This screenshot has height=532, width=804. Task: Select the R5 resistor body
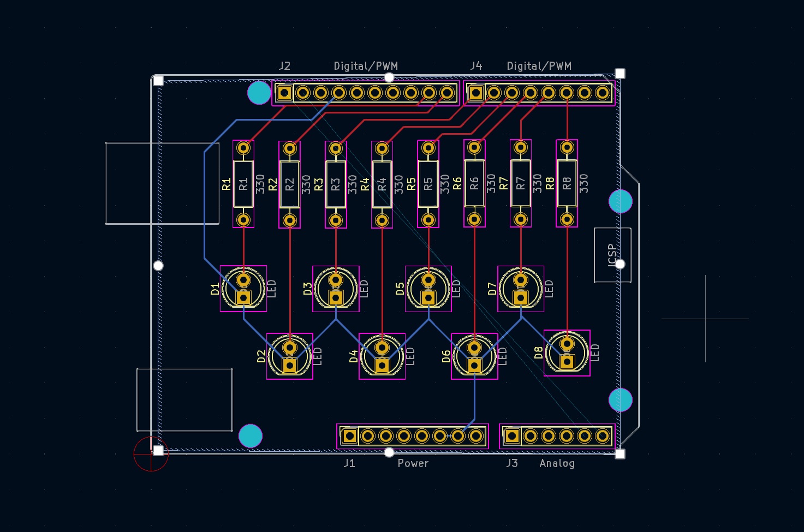click(x=428, y=184)
